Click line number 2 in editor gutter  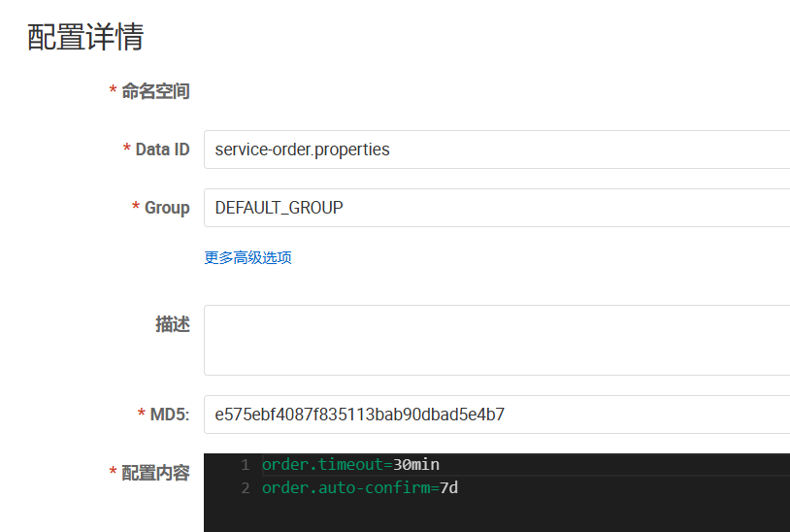246,487
